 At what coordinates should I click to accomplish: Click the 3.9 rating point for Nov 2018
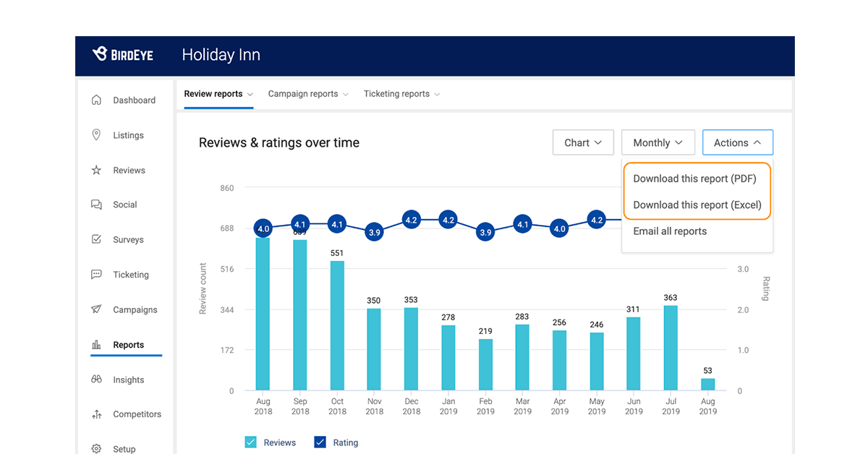click(x=374, y=233)
